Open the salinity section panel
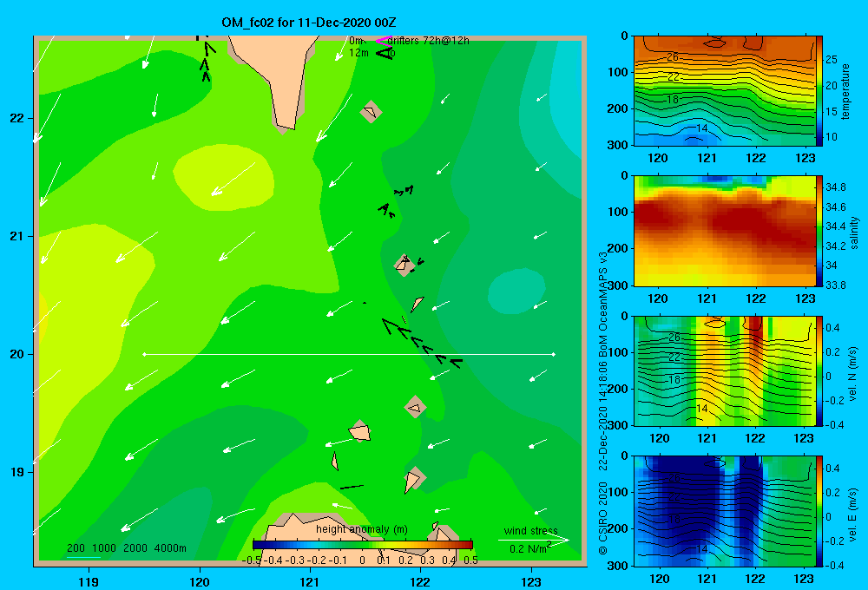The height and width of the screenshot is (590, 868). (x=724, y=231)
